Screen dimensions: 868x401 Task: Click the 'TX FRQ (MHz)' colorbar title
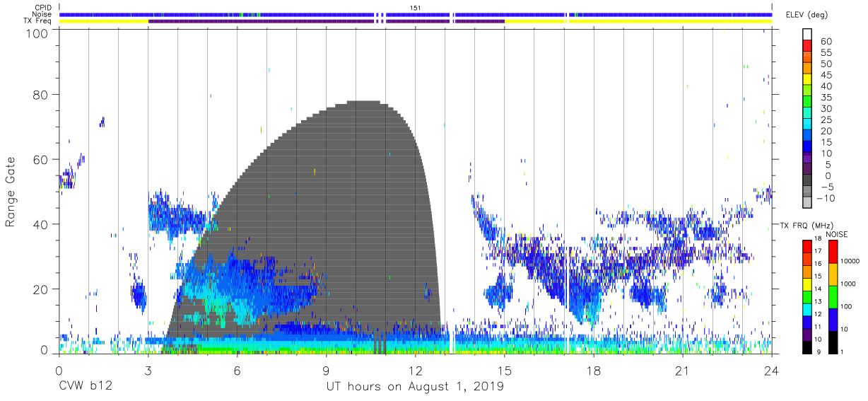coord(805,225)
